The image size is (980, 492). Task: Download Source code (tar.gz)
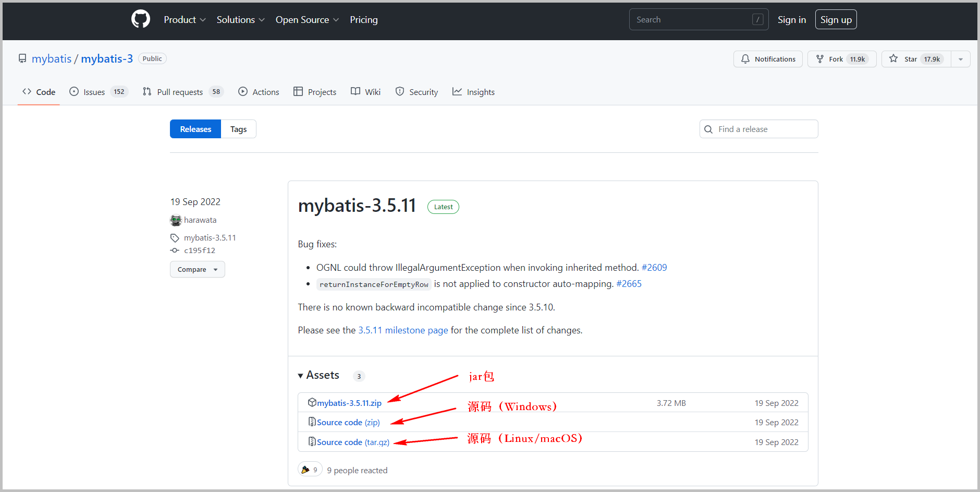pyautogui.click(x=353, y=442)
